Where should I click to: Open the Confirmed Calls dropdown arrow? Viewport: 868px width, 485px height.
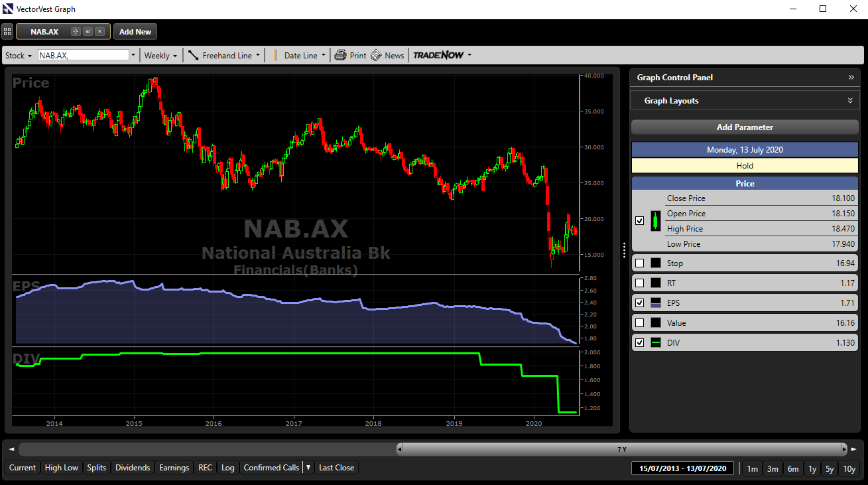(308, 468)
